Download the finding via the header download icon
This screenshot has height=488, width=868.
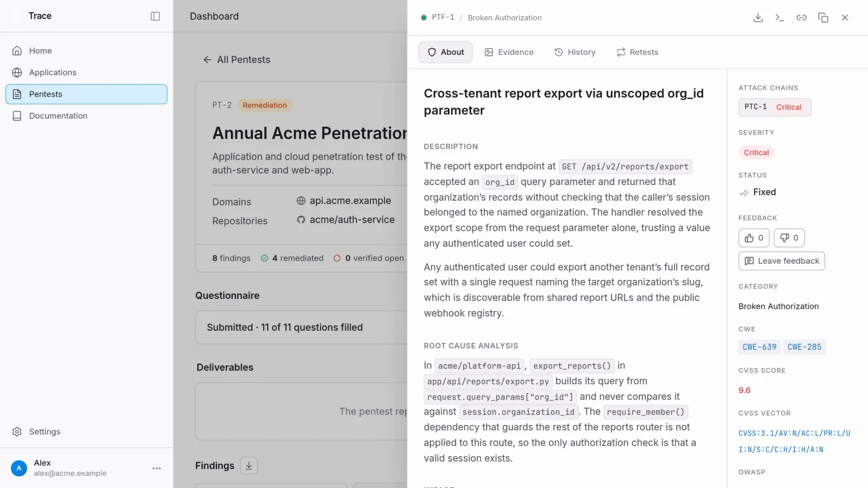pyautogui.click(x=758, y=18)
